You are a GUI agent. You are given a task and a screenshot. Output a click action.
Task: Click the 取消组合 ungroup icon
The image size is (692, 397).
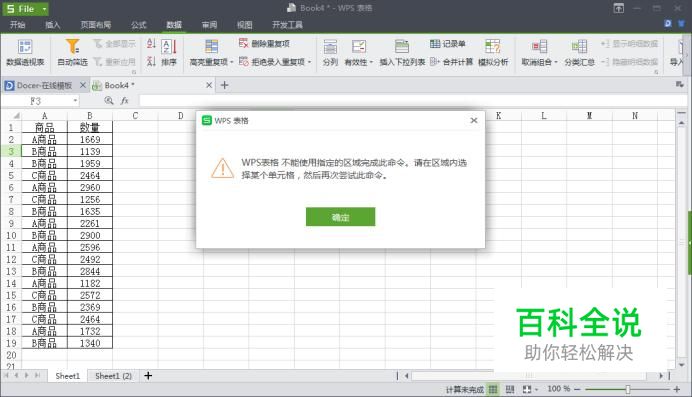[x=539, y=47]
